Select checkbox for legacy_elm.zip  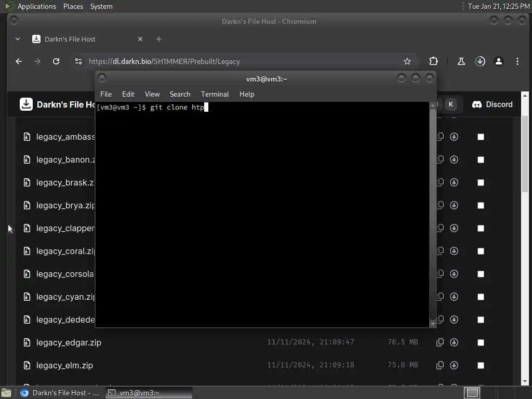pyautogui.click(x=481, y=365)
